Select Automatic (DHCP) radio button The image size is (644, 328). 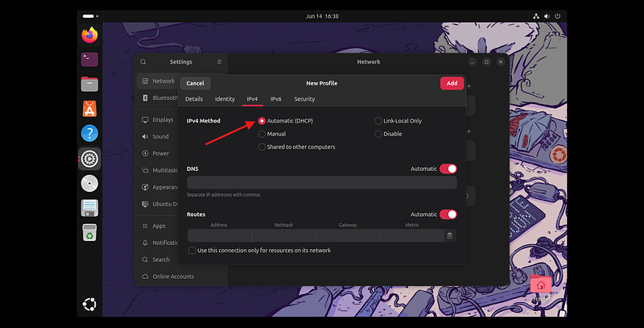[262, 121]
